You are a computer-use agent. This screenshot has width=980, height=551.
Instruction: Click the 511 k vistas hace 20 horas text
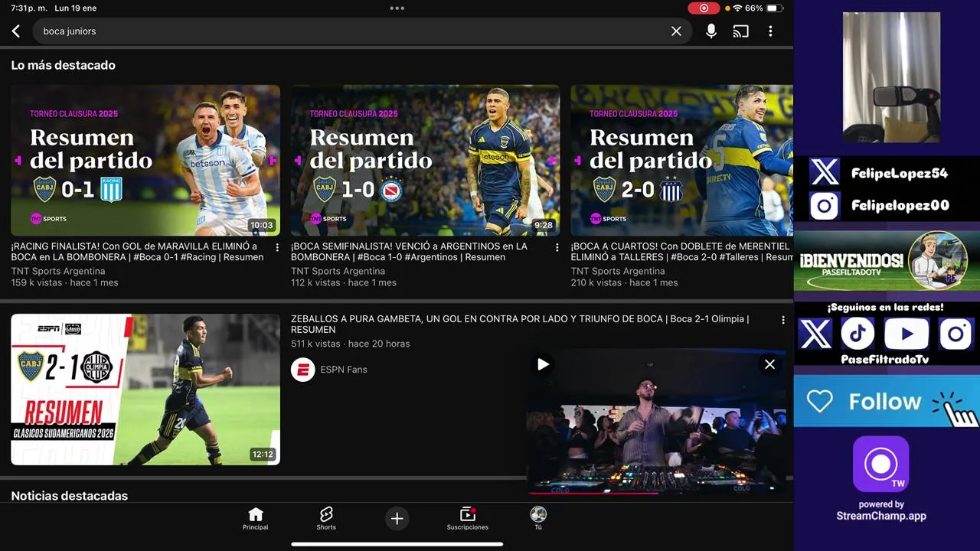click(350, 344)
